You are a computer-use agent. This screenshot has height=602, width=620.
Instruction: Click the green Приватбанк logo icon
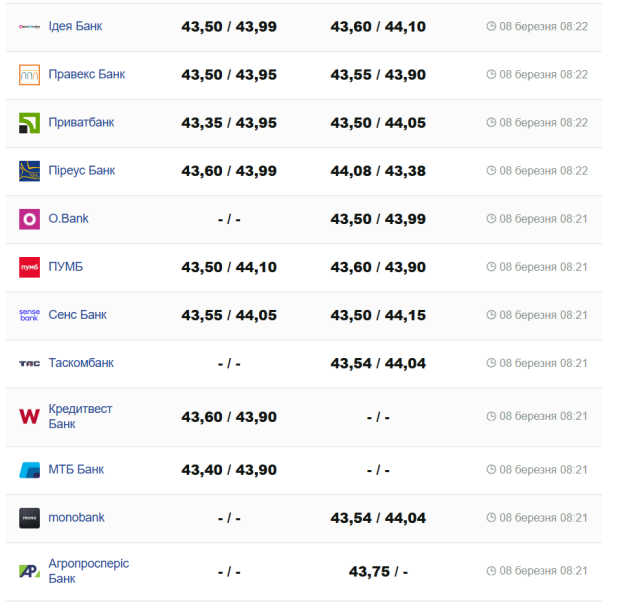[x=29, y=123]
